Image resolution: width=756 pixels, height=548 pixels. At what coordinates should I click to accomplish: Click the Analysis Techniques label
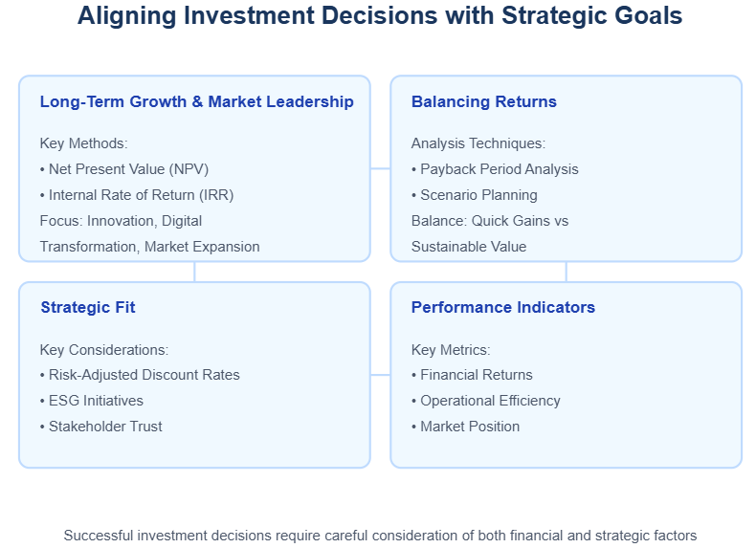tap(478, 143)
